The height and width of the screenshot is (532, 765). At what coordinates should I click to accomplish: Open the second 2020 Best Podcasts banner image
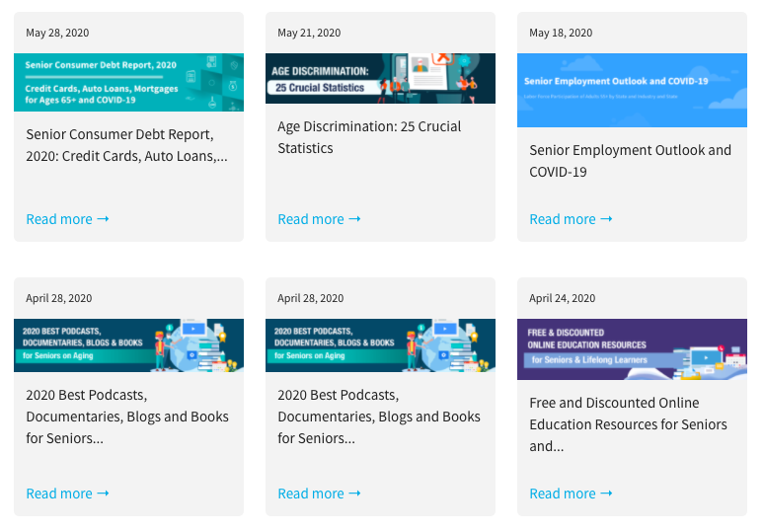(380, 345)
